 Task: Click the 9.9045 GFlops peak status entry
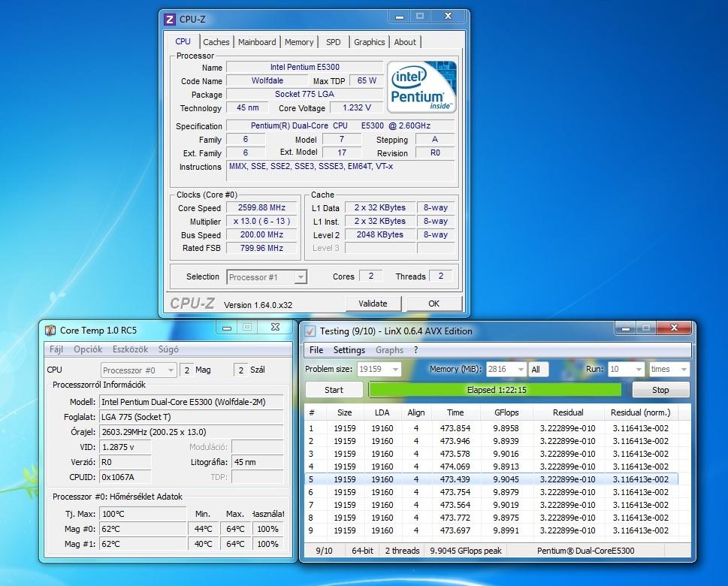point(466,551)
